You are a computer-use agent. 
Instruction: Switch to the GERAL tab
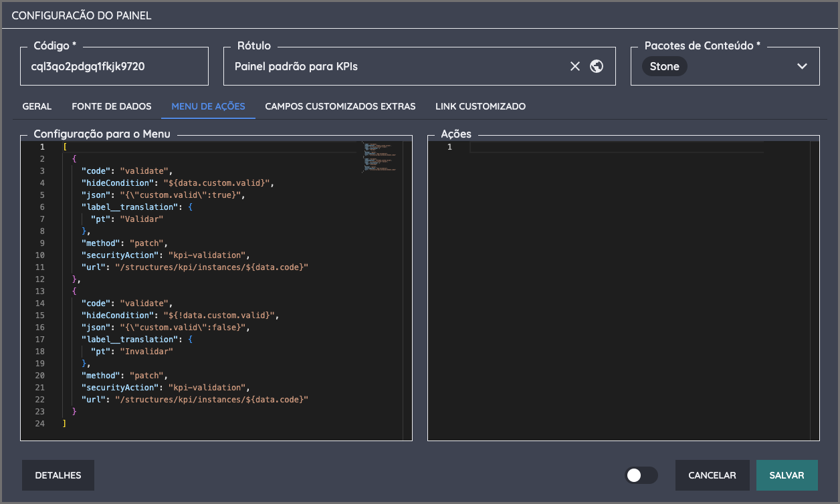pyautogui.click(x=37, y=106)
